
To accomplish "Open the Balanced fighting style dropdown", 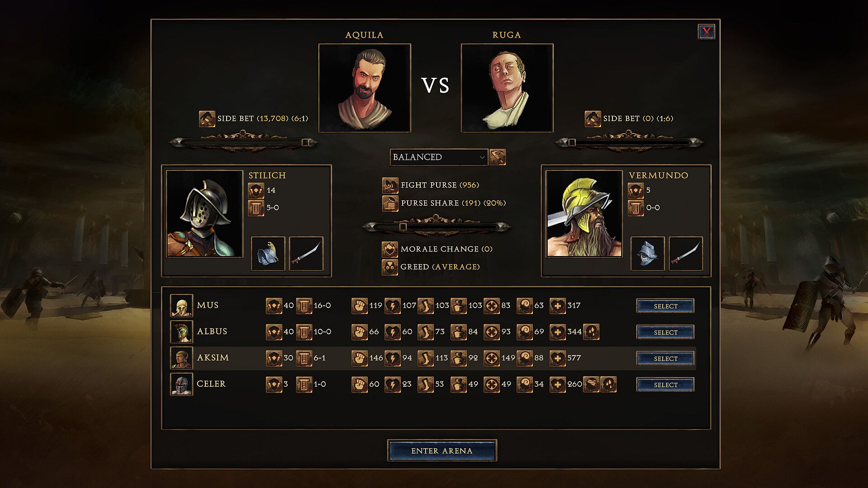I will click(x=438, y=157).
